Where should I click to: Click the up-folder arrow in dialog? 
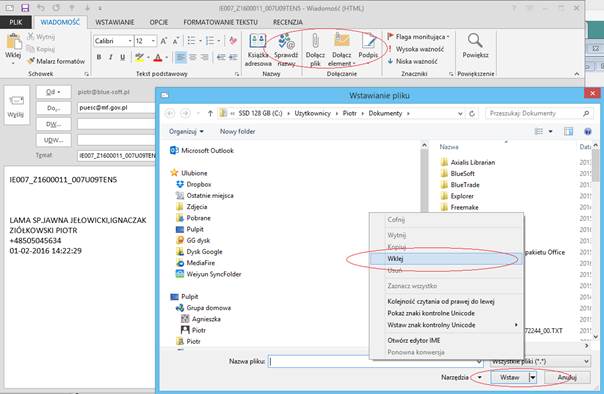[210, 113]
